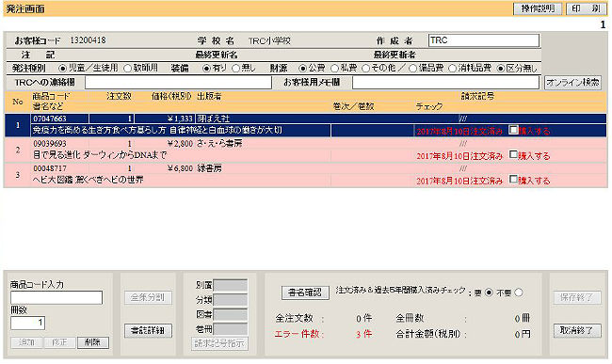Check 購入する for item 09039693
Viewport: 612px width, 364px height.
[514, 155]
